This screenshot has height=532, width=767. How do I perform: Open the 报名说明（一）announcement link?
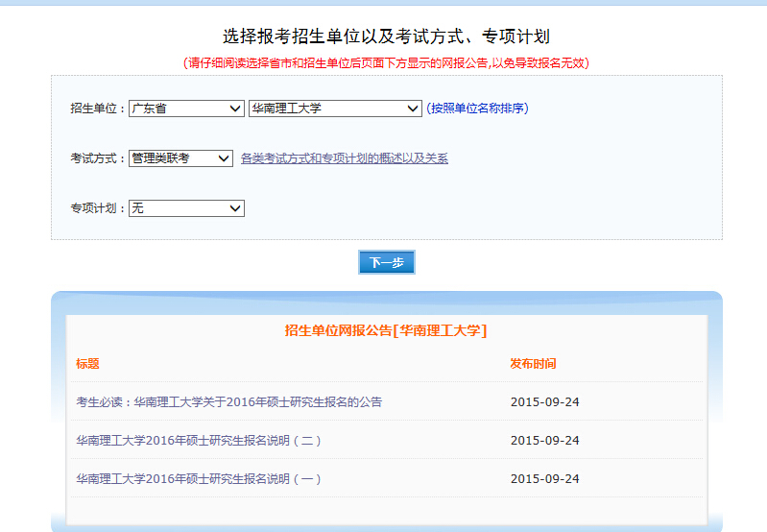[x=199, y=479]
